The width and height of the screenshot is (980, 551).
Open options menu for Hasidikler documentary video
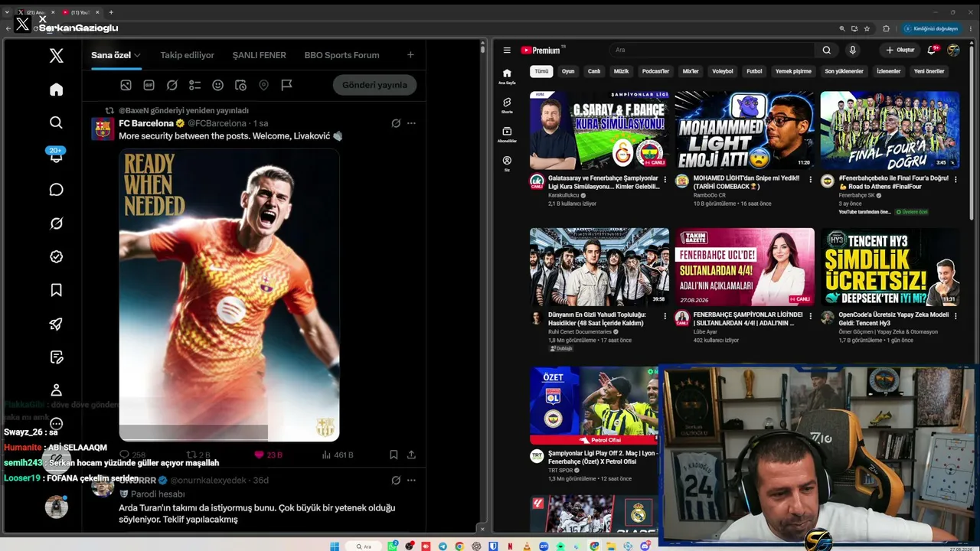pos(665,316)
